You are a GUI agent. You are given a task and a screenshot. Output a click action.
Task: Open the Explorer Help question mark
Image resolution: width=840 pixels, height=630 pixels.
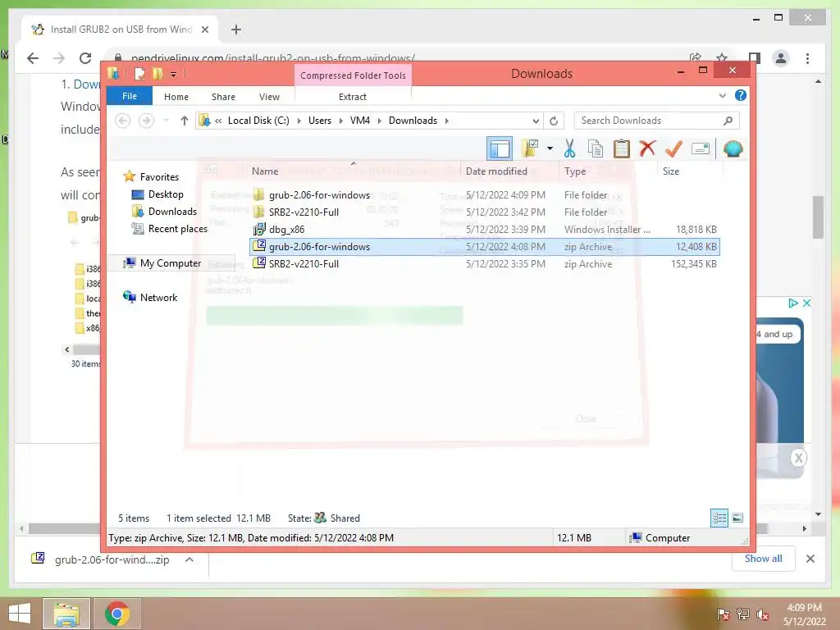click(741, 95)
